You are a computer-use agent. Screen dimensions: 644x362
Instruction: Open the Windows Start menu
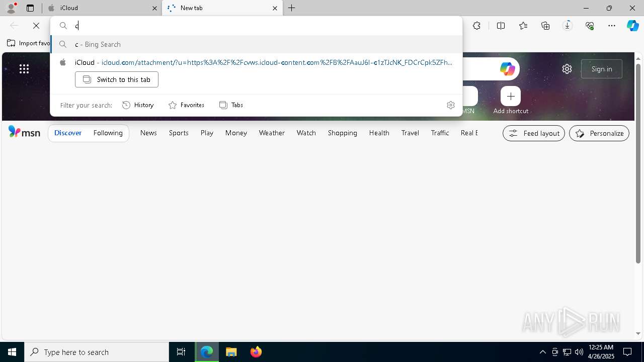[x=12, y=352]
